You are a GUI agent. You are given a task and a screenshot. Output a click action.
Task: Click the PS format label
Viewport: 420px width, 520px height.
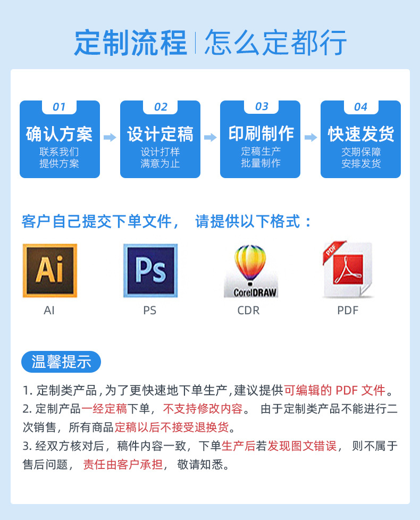(150, 311)
